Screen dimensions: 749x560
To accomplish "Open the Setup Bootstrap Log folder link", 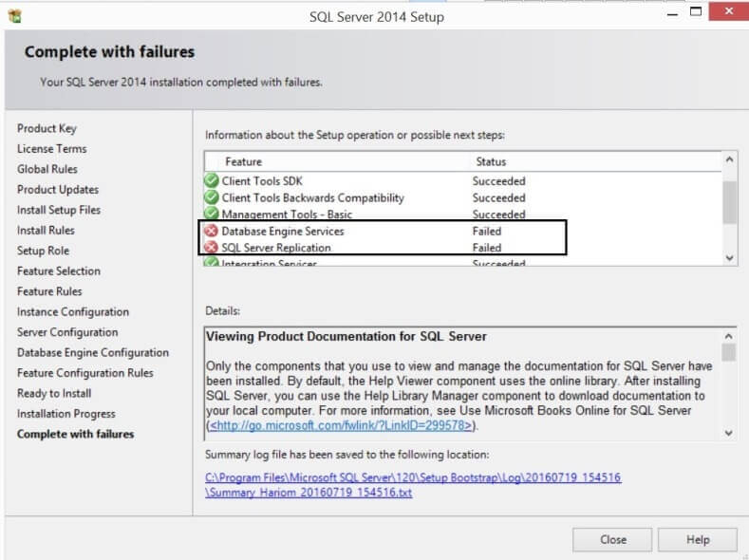I will [413, 477].
